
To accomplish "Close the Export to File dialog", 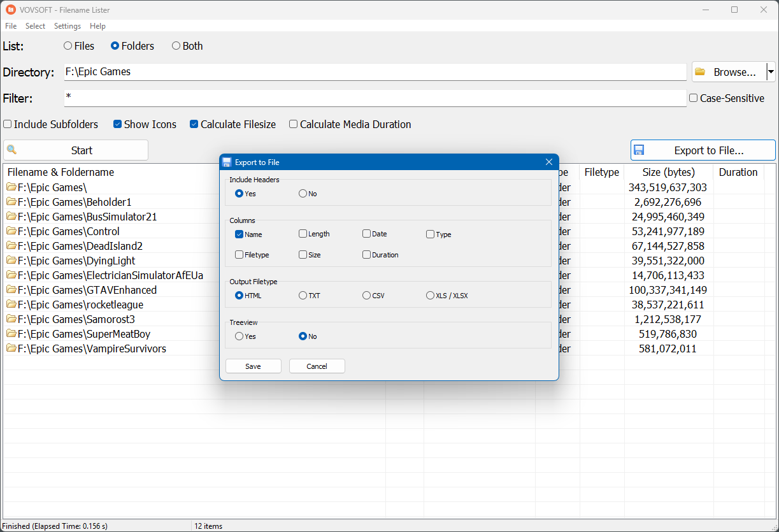I will coord(548,162).
